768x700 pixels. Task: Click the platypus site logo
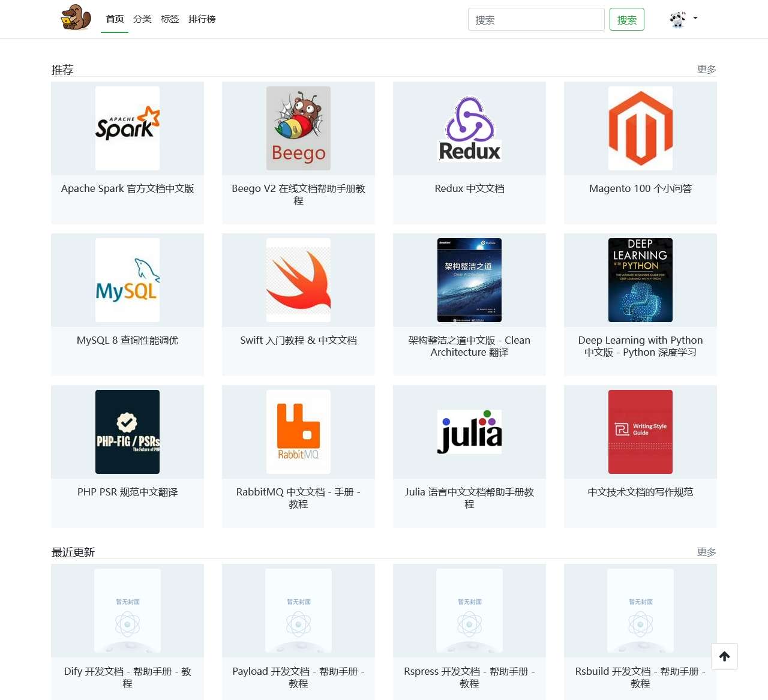[x=76, y=17]
